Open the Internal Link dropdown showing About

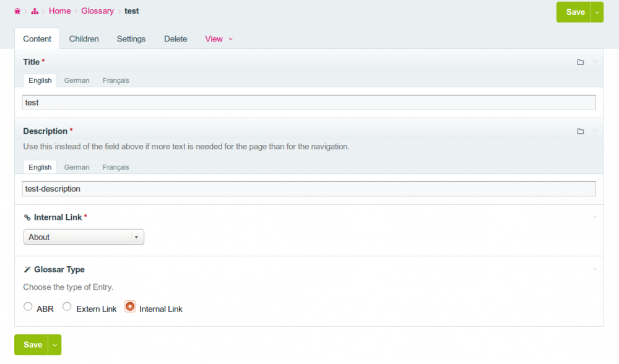click(x=84, y=237)
